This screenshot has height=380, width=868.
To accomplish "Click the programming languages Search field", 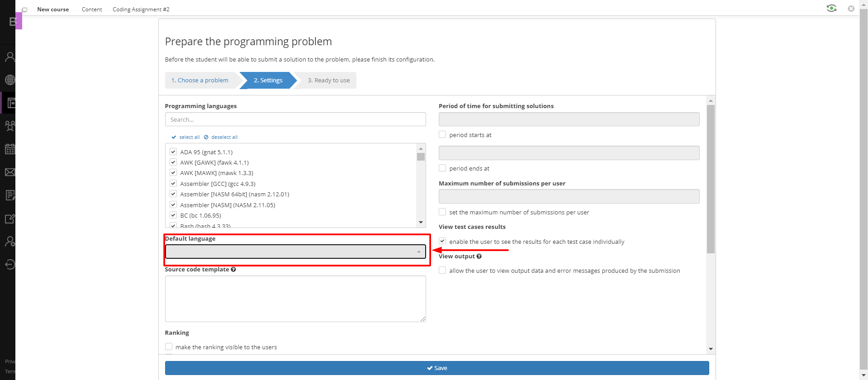I will 295,119.
